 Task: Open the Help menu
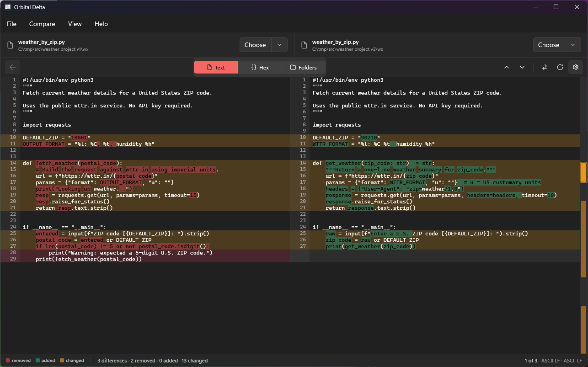pyautogui.click(x=101, y=24)
